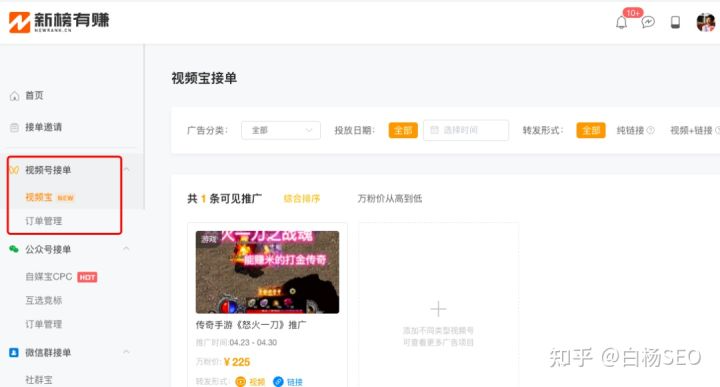Open the 怒火一刀 game promotion thumbnail
Viewport: 720px width, 387px height.
pos(267,272)
